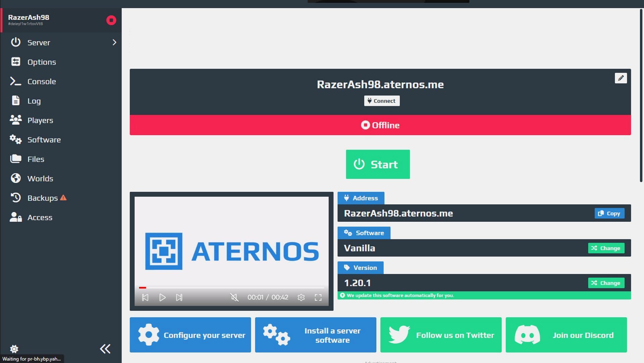Skip to next video track

(179, 297)
